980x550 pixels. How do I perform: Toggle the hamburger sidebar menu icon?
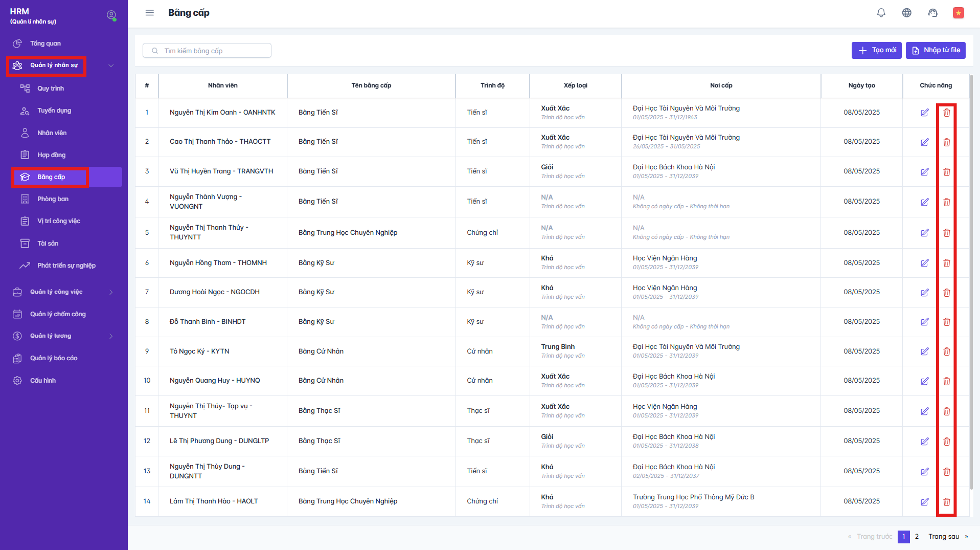coord(149,13)
